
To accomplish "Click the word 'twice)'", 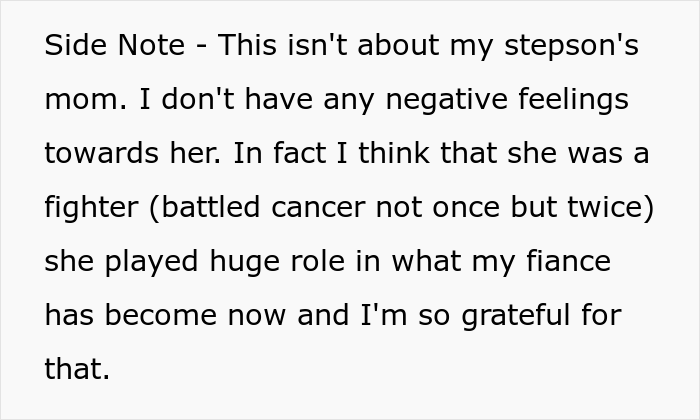I will (x=611, y=208).
